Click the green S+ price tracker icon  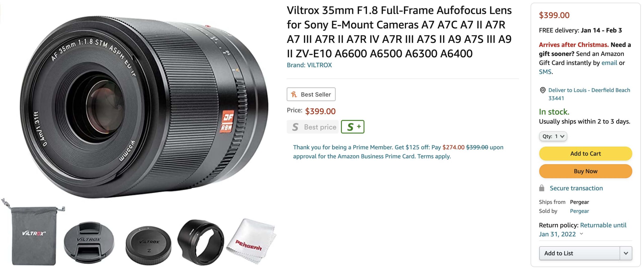pyautogui.click(x=352, y=127)
